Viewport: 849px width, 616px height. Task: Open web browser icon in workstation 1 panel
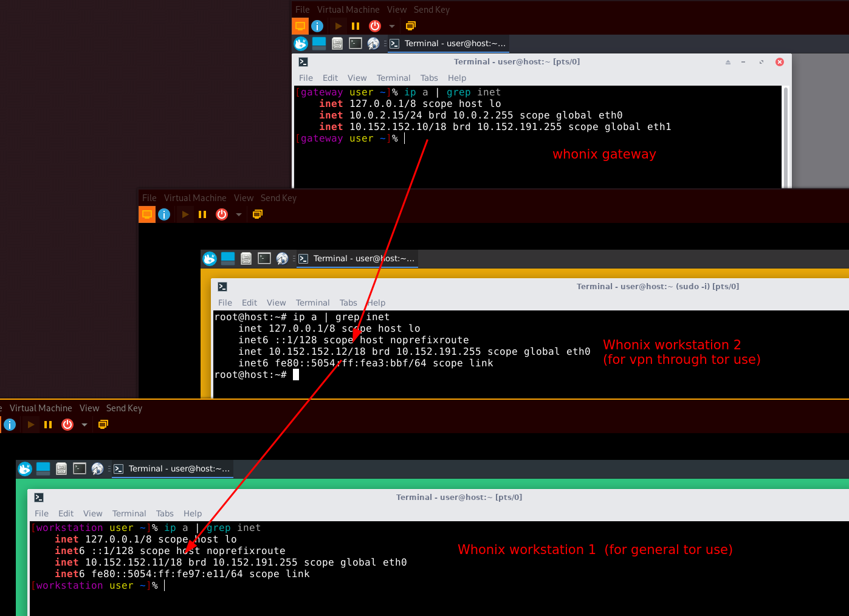tap(97, 469)
